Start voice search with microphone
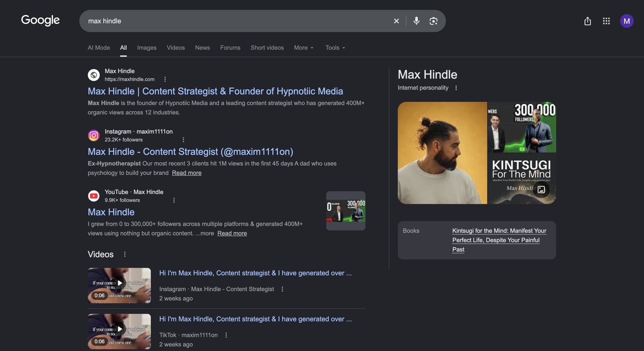644x351 pixels. coord(417,21)
